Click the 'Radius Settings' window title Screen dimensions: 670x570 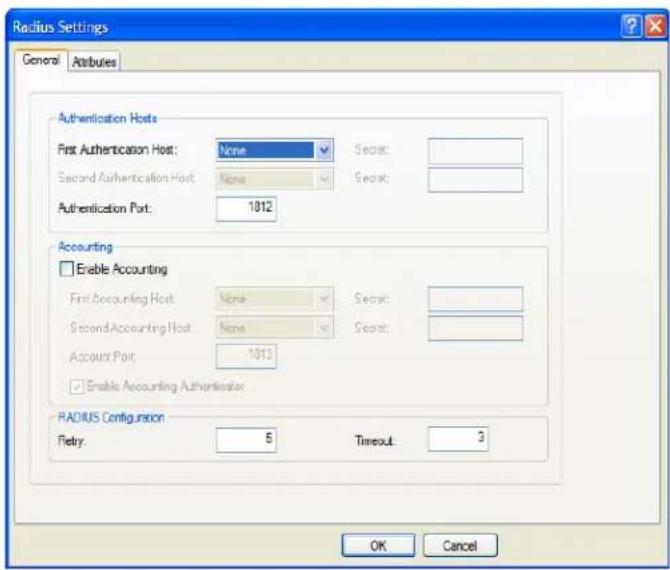60,27
